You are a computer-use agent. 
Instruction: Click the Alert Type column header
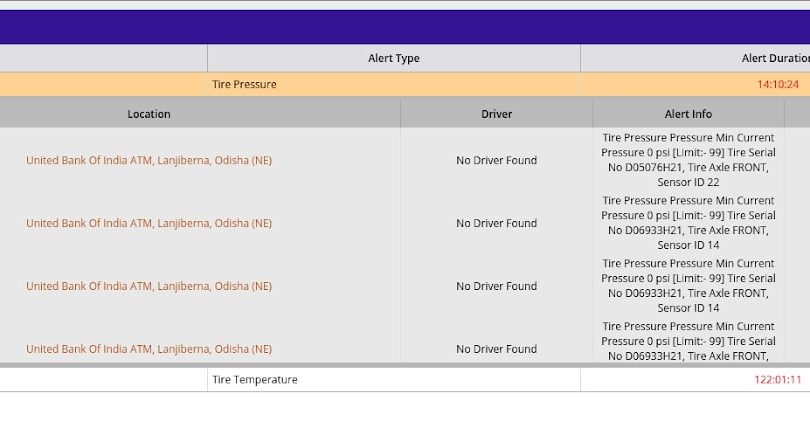tap(394, 59)
